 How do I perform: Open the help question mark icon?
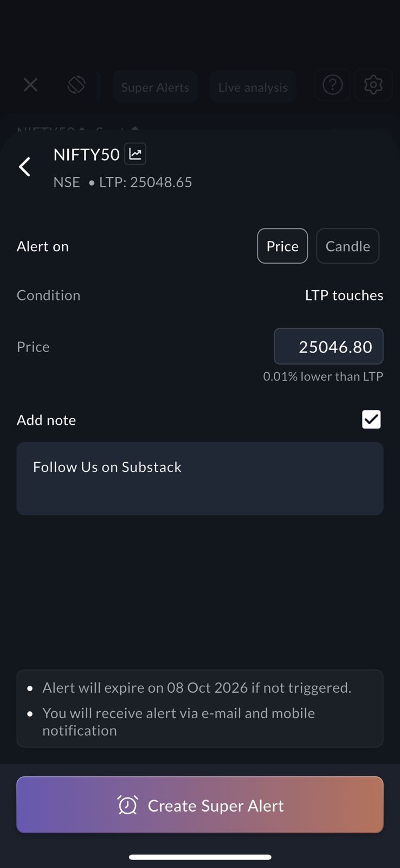point(332,85)
